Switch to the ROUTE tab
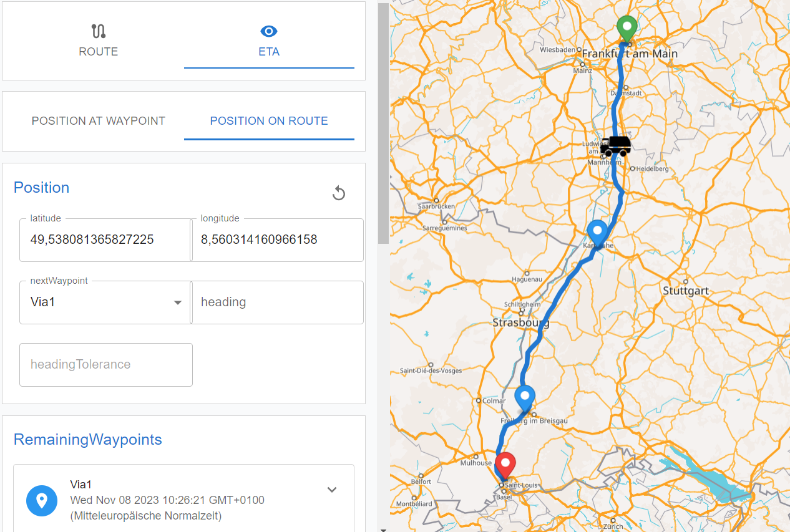Viewport: 790px width, 532px height. coord(98,51)
